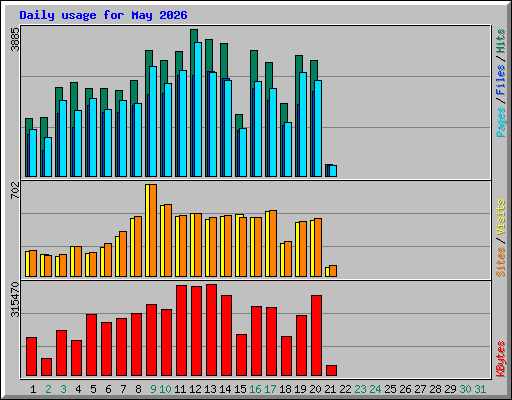Click the cyan pages bar for day 12
Image resolution: width=512 pixels, height=400 pixels.
pos(198,109)
